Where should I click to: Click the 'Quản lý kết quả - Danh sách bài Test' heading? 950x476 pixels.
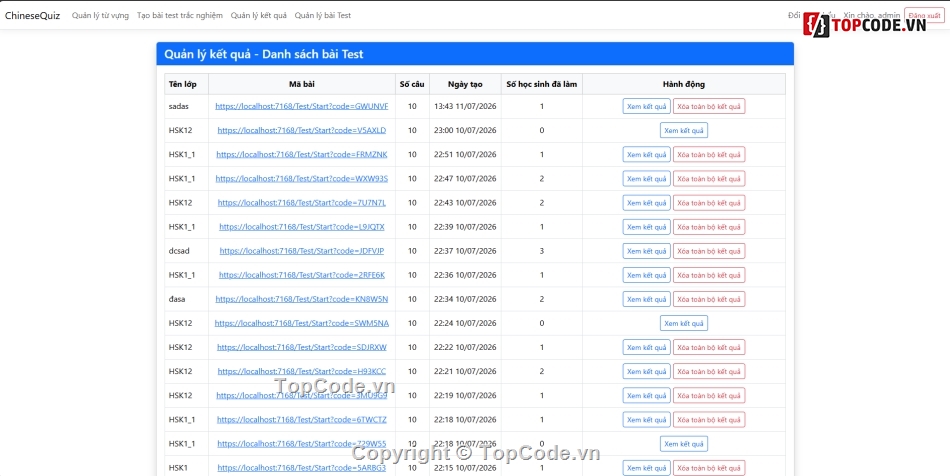tap(264, 54)
